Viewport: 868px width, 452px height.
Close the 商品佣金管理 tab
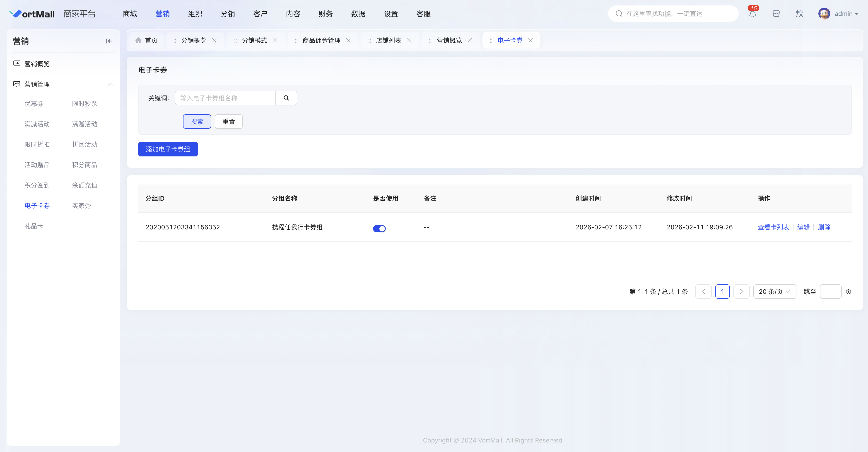[348, 41]
